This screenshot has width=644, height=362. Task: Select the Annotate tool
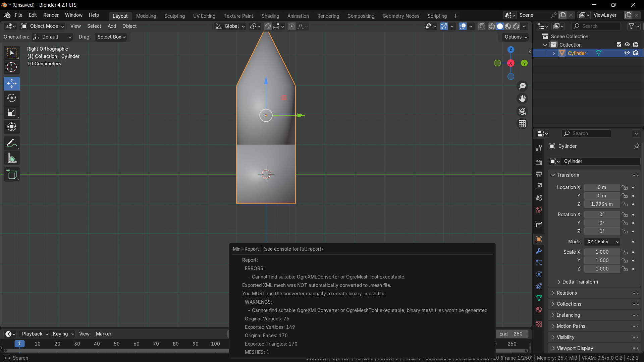point(12,143)
